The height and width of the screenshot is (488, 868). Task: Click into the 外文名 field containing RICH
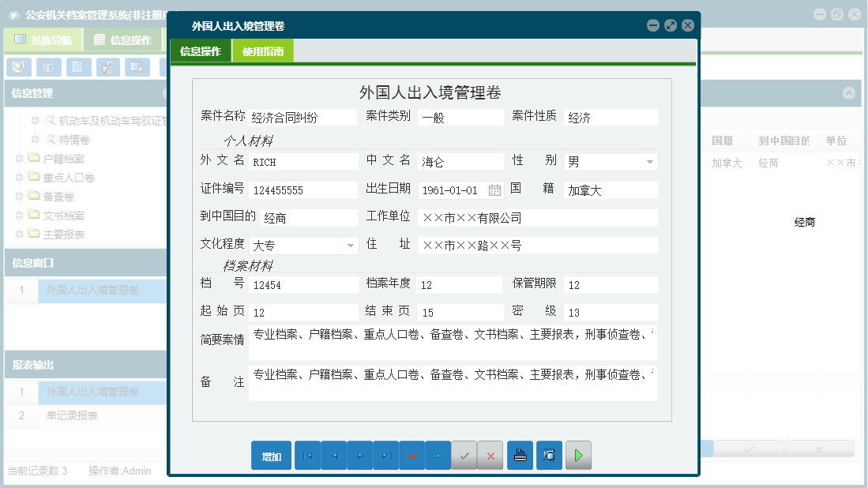coord(303,162)
